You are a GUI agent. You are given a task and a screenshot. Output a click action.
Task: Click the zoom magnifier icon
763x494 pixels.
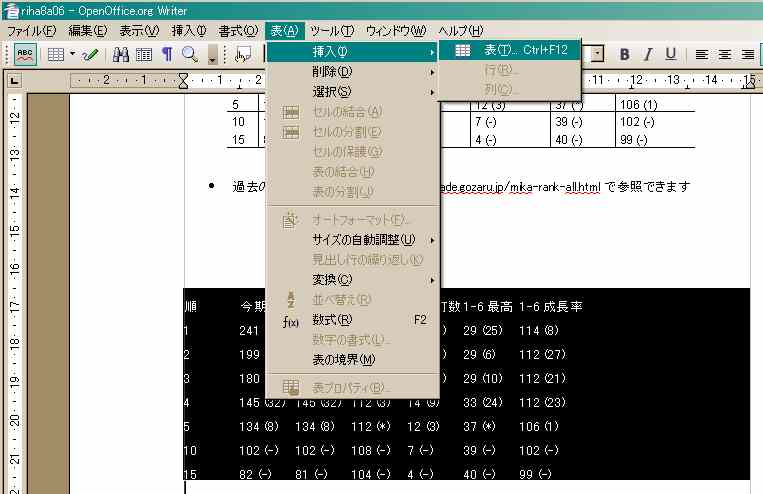[x=189, y=54]
